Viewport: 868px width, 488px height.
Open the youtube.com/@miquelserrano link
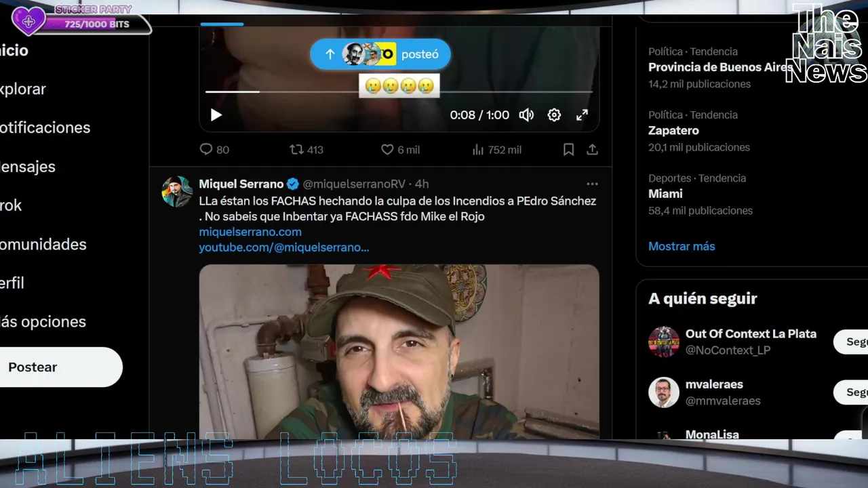(x=283, y=247)
